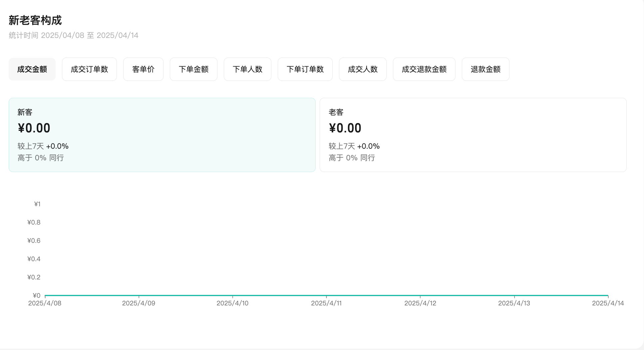
Task: Click the 2025/4/12 data point
Action: coord(420,295)
